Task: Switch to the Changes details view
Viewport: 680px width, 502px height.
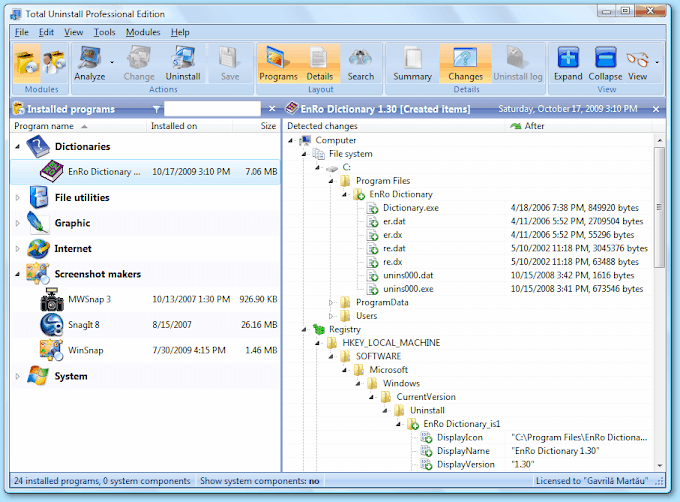Action: click(x=465, y=63)
